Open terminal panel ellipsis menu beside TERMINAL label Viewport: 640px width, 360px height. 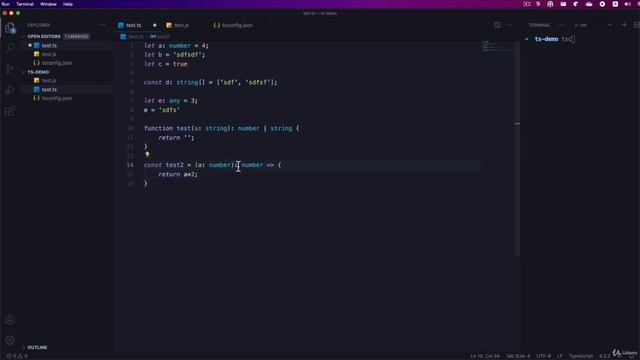[561, 25]
